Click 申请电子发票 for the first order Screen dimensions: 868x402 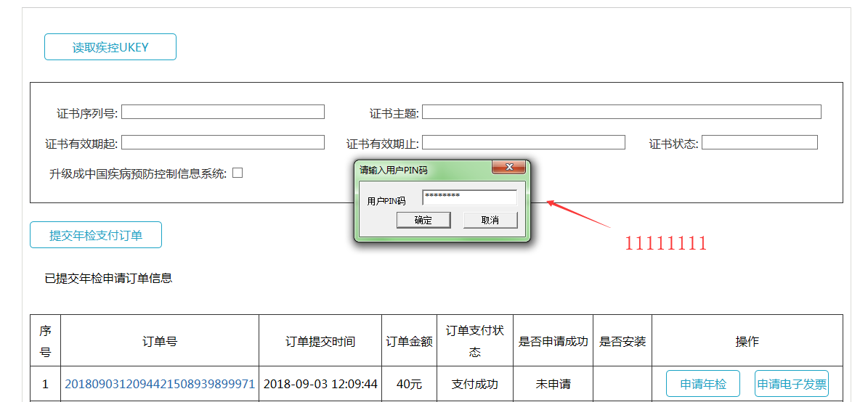pos(791,384)
